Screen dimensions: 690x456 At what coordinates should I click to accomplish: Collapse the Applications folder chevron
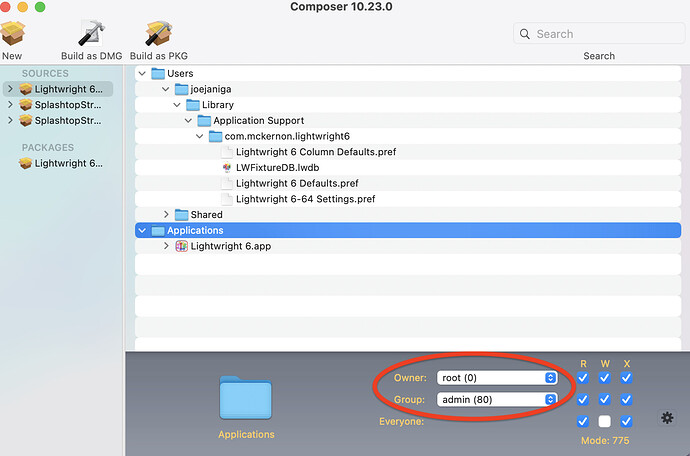point(142,230)
